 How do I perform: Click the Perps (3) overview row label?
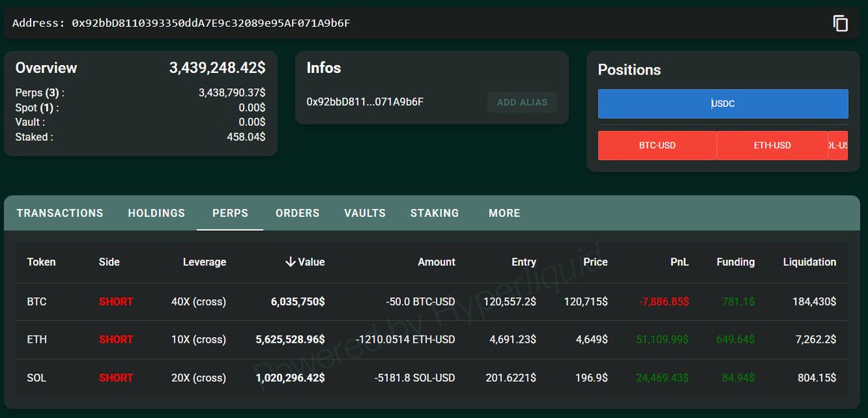click(40, 93)
